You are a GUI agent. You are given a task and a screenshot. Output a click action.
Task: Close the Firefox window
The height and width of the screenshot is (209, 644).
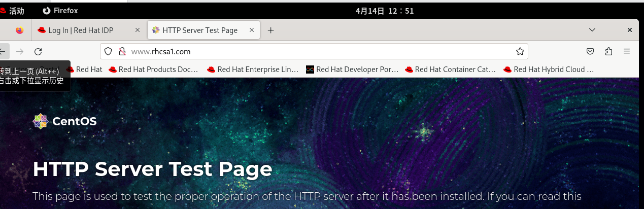tap(629, 30)
